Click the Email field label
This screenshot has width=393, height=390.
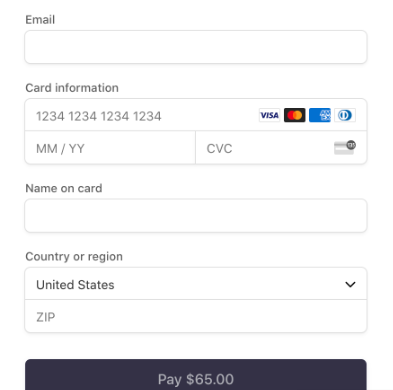click(x=40, y=20)
